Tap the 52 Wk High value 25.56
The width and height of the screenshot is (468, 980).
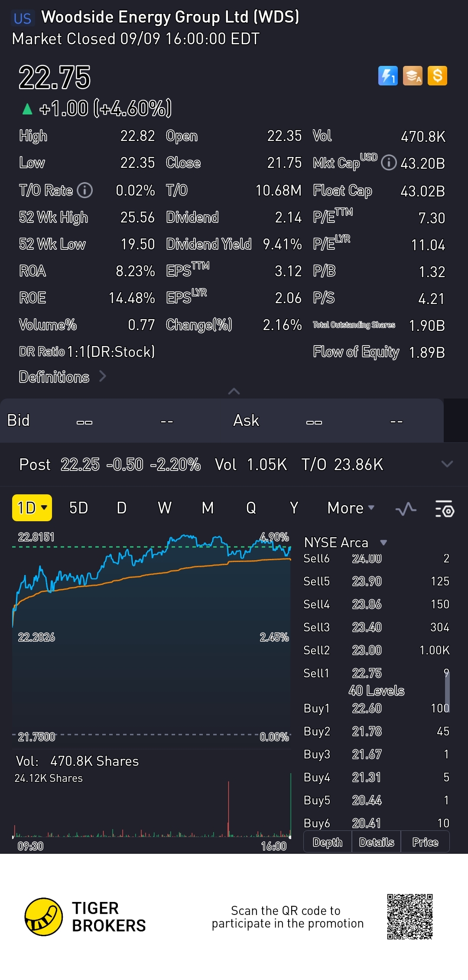click(137, 217)
